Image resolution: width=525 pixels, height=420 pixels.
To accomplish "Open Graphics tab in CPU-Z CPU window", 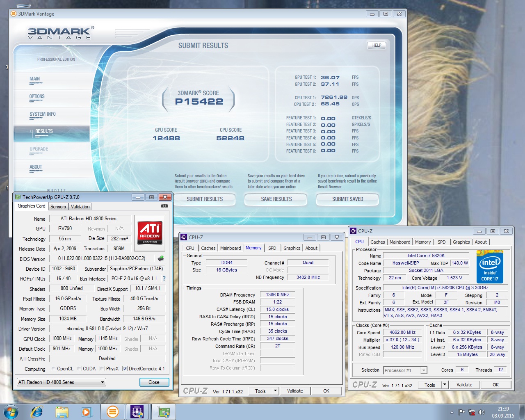I will tap(461, 242).
